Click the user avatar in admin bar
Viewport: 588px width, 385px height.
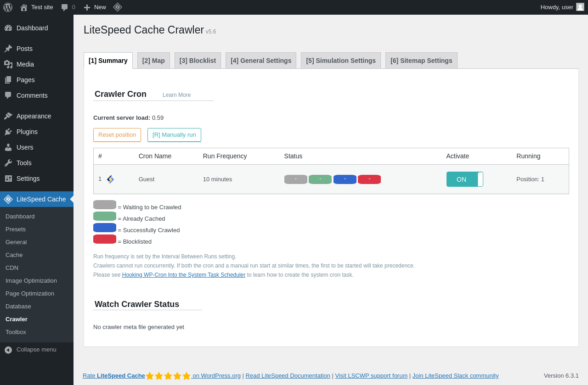pos(580,7)
